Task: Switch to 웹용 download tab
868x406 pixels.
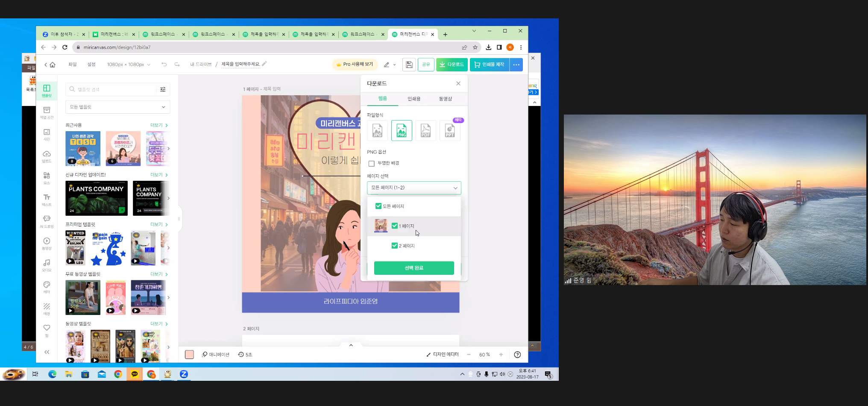Action: point(382,99)
